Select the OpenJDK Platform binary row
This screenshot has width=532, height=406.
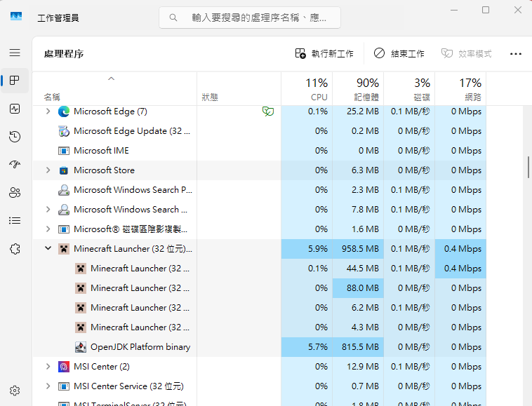tap(259, 347)
